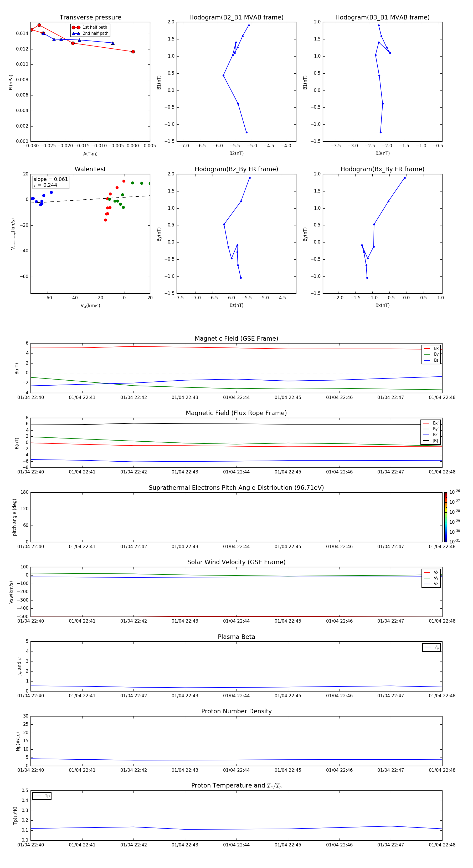The image size is (473, 868).
Task: Click the pitch angle colorbar gradient
Action: tap(446, 517)
